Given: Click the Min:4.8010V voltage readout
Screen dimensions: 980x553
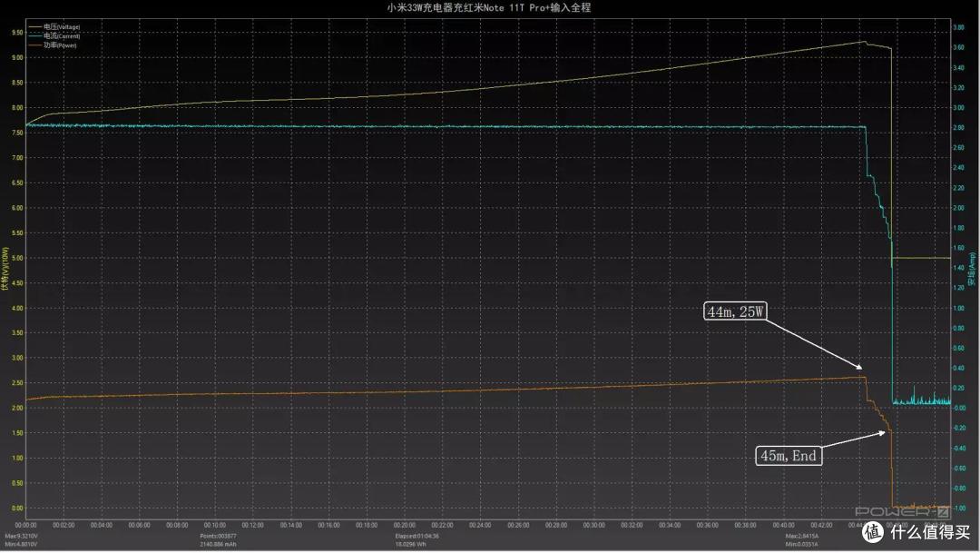Looking at the screenshot, I should point(21,544).
